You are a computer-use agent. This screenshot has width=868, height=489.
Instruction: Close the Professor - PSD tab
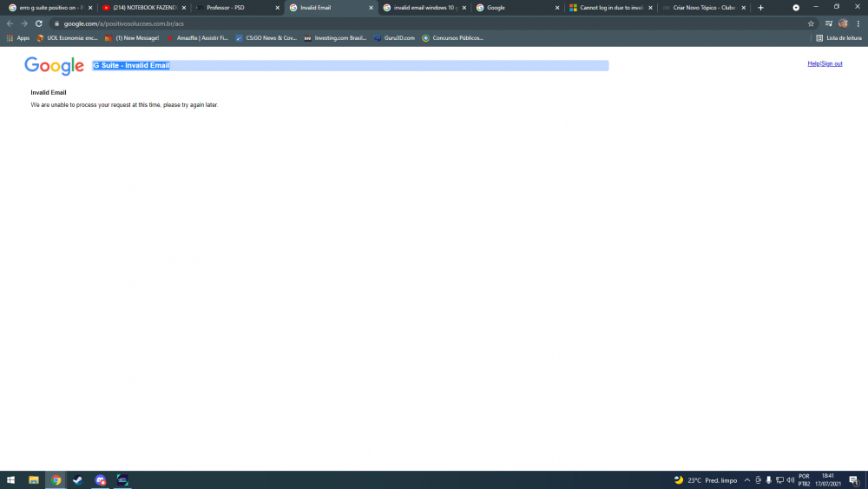click(x=278, y=8)
